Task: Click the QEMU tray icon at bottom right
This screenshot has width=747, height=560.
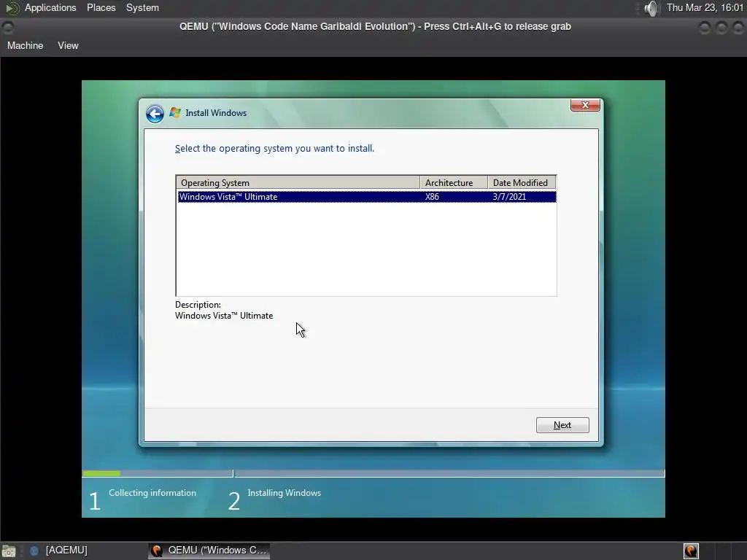Action: click(691, 551)
